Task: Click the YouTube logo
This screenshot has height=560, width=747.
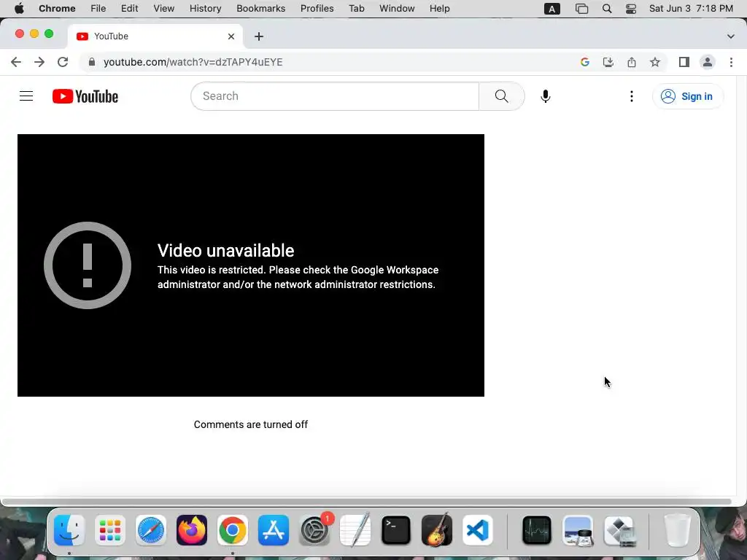Action: click(x=85, y=96)
